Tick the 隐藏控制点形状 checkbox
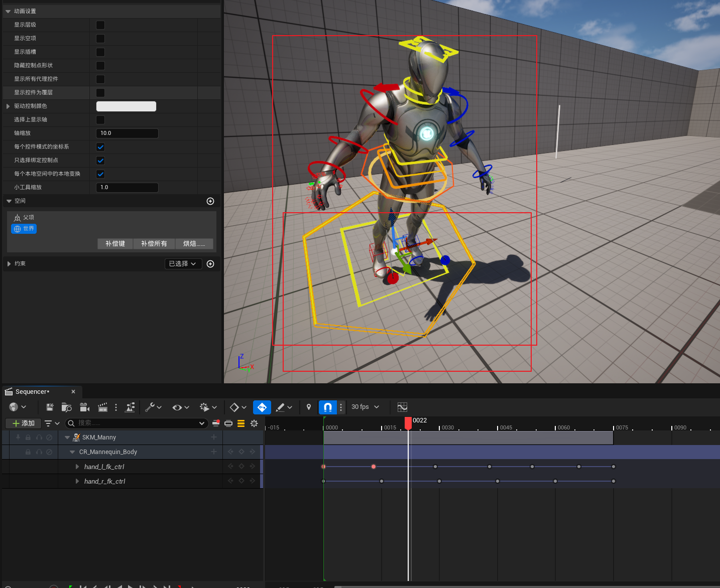This screenshot has height=588, width=720. coord(100,66)
